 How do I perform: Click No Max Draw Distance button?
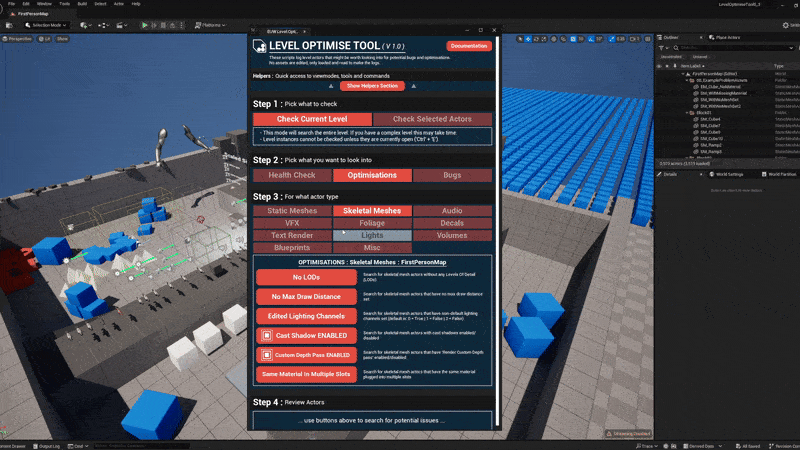coord(306,296)
